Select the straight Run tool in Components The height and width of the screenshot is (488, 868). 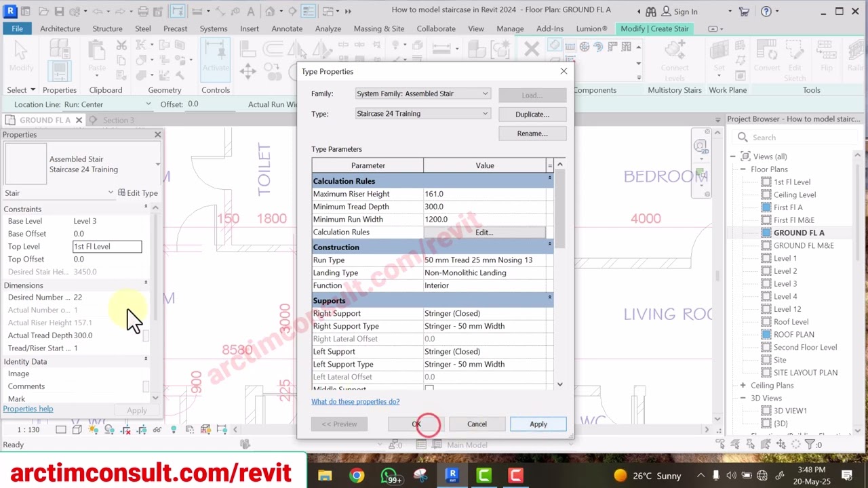point(570,47)
